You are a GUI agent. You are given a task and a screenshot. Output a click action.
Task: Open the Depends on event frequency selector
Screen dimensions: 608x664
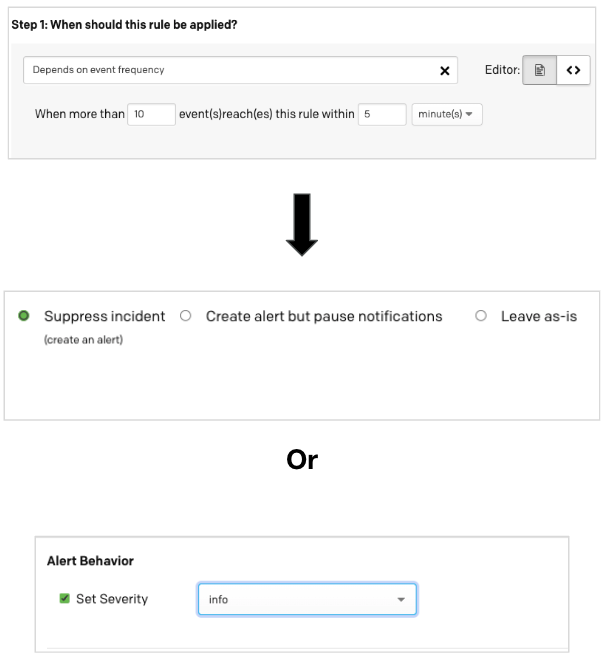pos(230,70)
